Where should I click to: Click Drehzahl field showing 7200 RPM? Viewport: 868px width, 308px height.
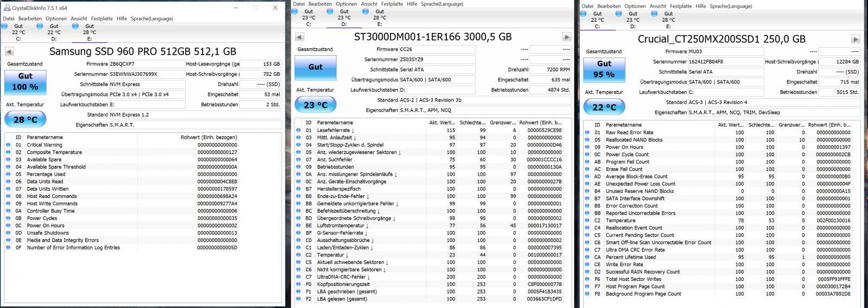(x=551, y=69)
